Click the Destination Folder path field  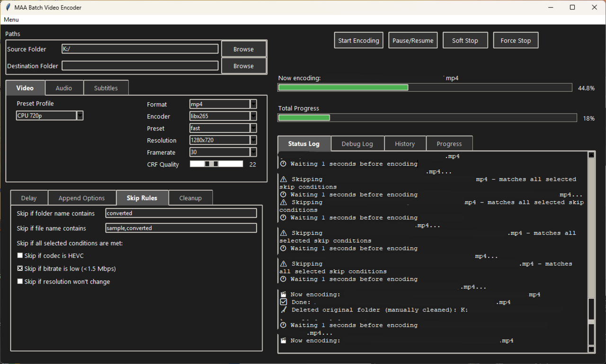coord(140,66)
